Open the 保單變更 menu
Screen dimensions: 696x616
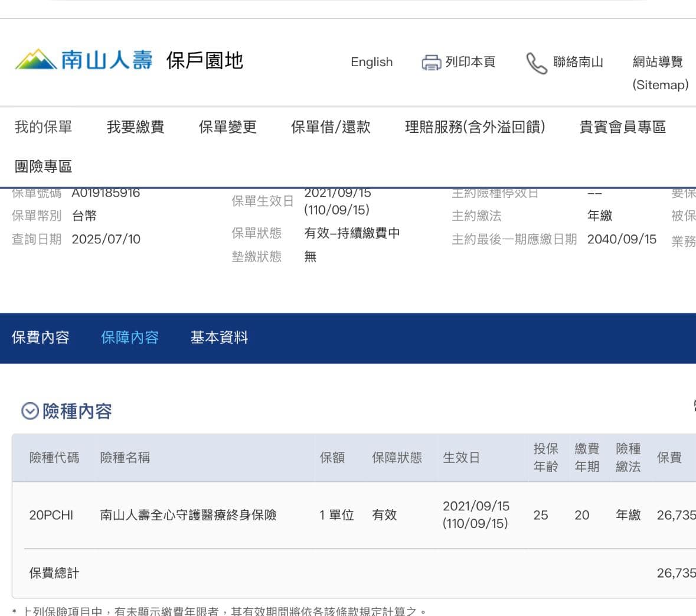tap(228, 127)
